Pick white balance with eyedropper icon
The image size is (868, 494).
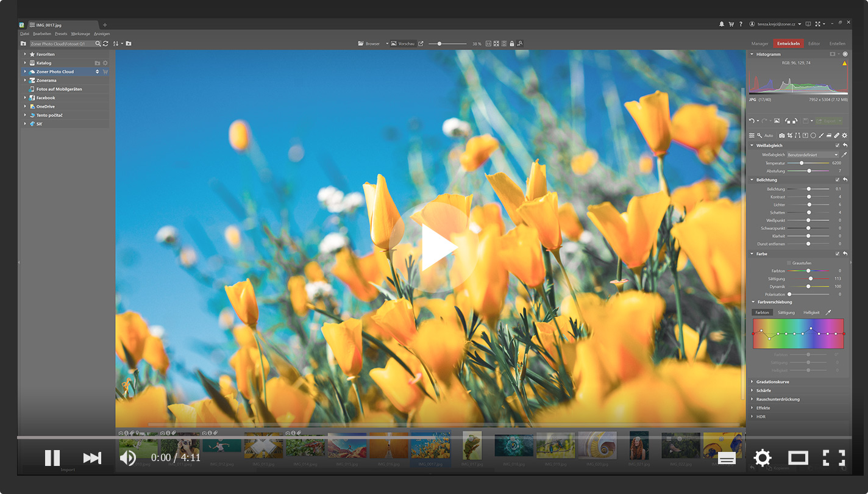pos(844,155)
